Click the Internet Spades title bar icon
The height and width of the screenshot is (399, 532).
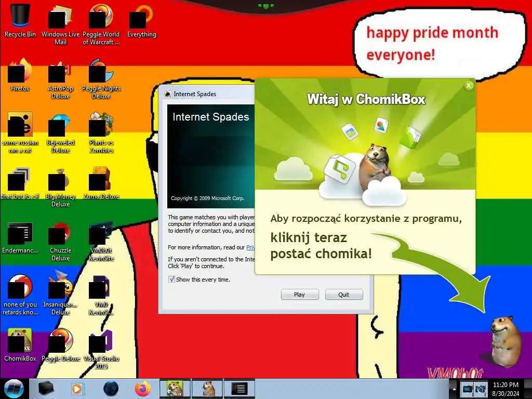pos(168,94)
